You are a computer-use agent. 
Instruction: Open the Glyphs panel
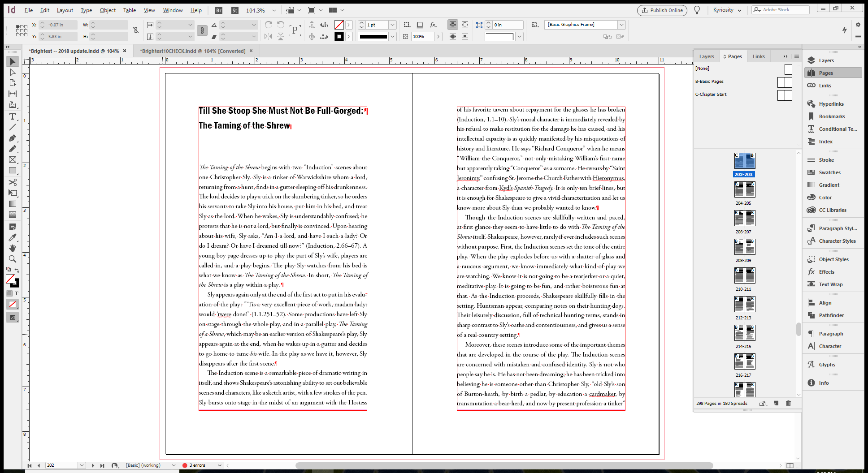[x=833, y=365]
